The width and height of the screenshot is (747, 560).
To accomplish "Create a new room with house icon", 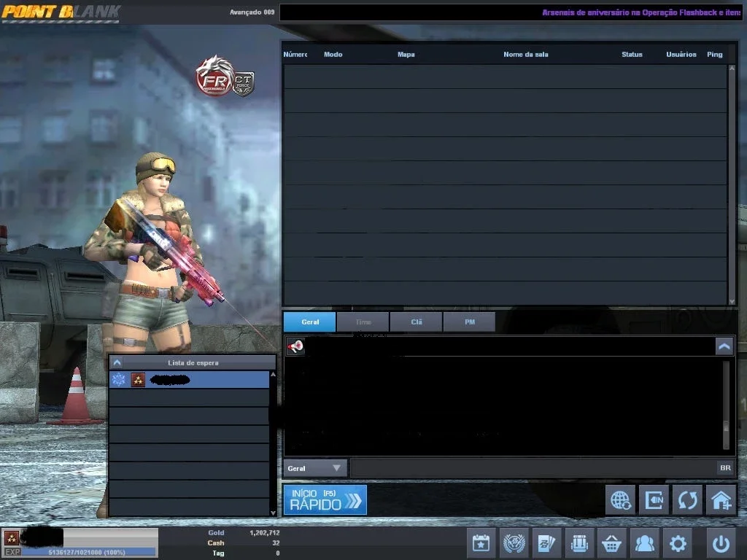I will [721, 500].
